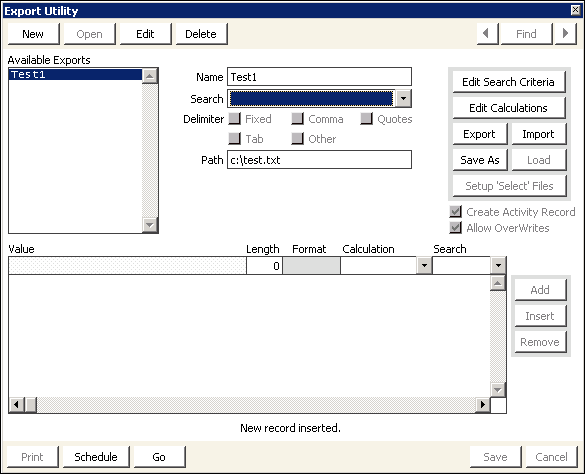Screen dimensions: 585x474
Task: Click the Remove button
Action: coord(540,342)
